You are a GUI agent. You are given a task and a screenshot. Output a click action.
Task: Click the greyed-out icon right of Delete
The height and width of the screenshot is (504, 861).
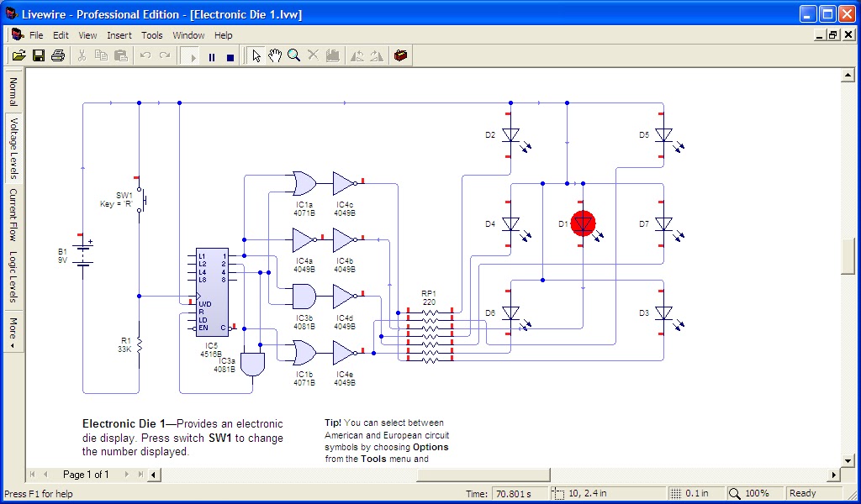[332, 55]
